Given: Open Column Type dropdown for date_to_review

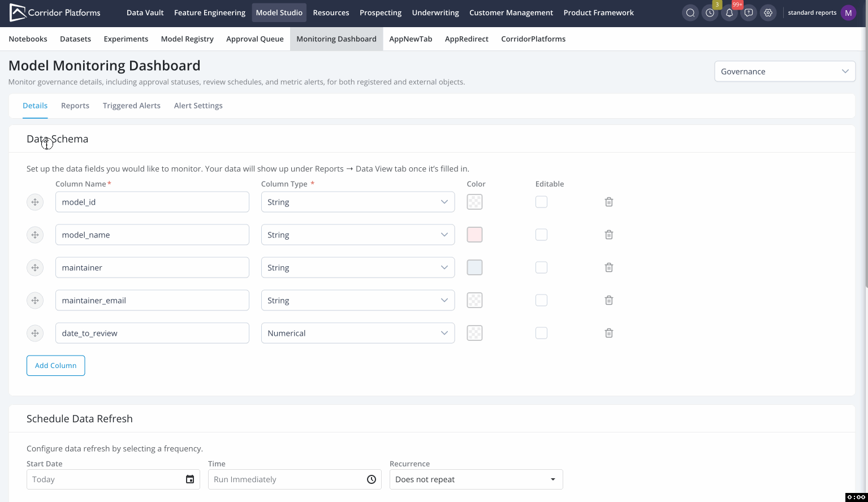Looking at the screenshot, I should pyautogui.click(x=357, y=333).
